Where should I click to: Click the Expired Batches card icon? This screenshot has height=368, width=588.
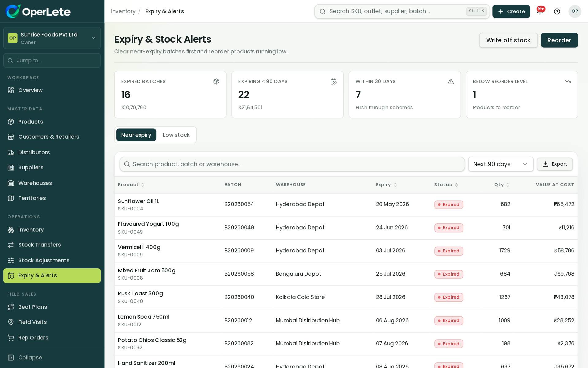coord(217,82)
